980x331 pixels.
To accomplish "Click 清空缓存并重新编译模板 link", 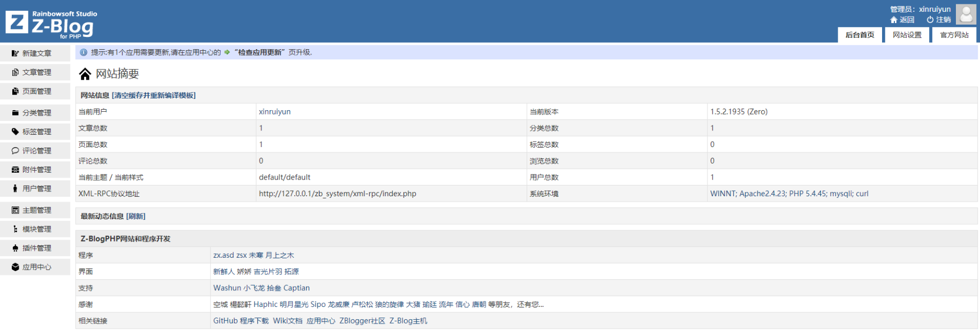I will click(154, 96).
